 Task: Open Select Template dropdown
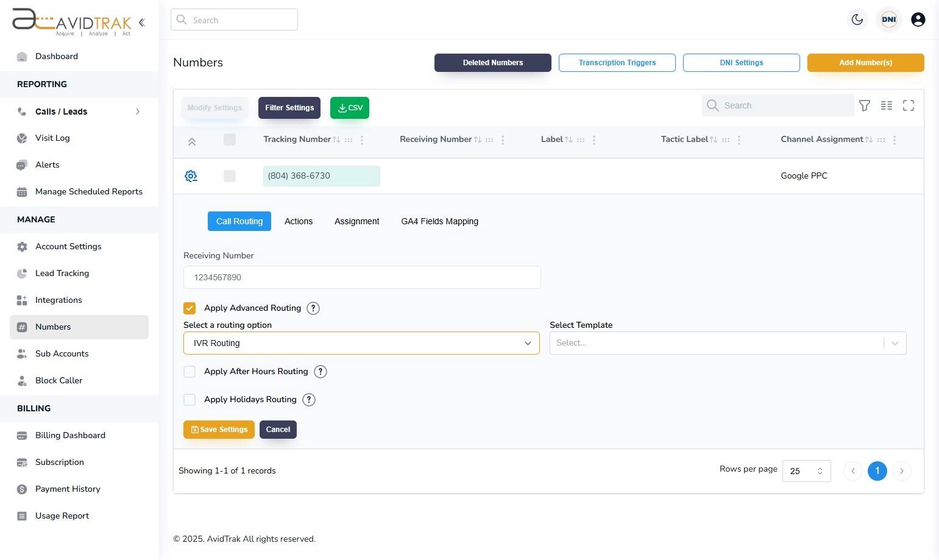tap(728, 343)
